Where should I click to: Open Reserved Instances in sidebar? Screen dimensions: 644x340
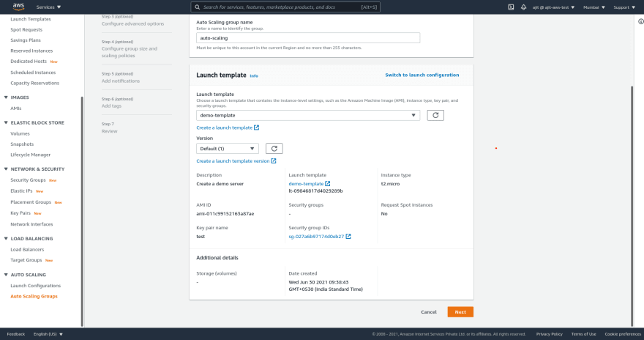[x=31, y=51]
